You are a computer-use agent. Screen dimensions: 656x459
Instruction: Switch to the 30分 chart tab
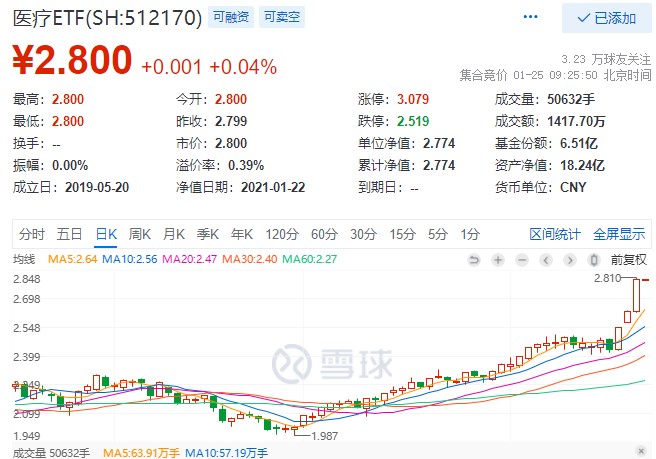[x=364, y=234]
